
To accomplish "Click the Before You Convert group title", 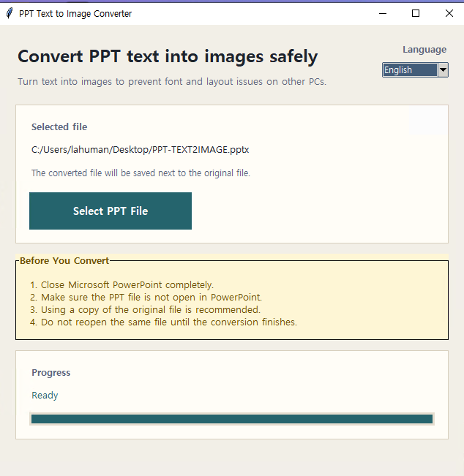I will pos(64,261).
